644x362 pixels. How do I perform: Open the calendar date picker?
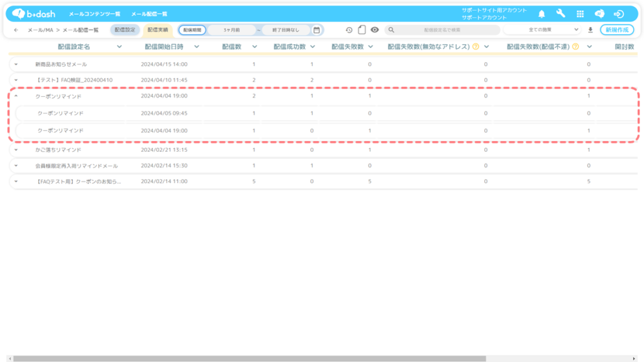coord(316,30)
